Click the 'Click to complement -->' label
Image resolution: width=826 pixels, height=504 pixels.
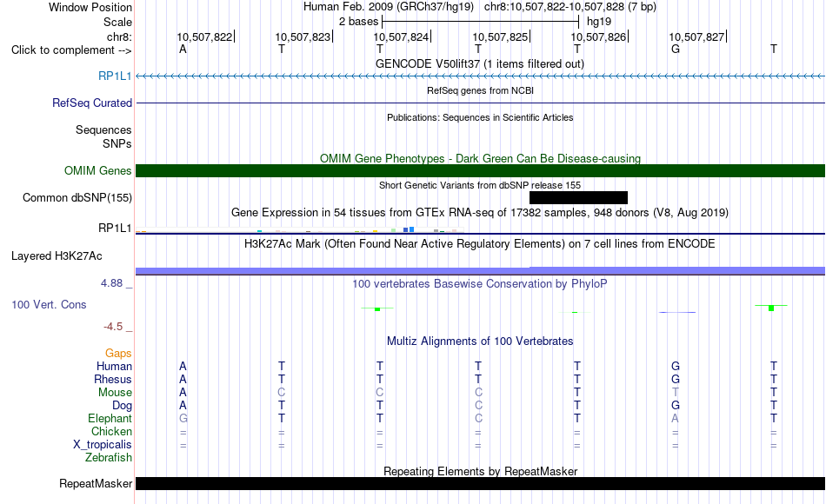pyautogui.click(x=71, y=50)
